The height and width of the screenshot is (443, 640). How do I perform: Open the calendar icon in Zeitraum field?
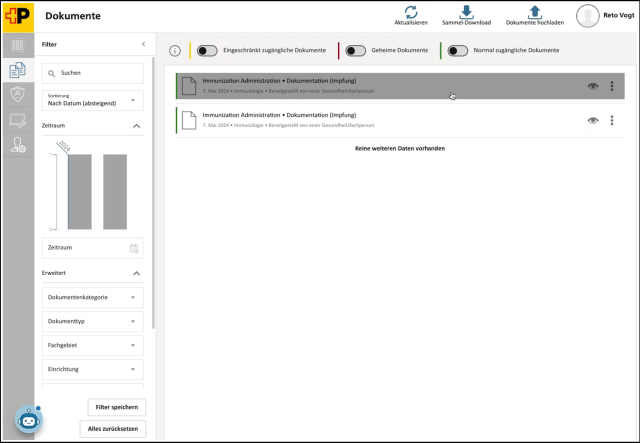pyautogui.click(x=134, y=248)
